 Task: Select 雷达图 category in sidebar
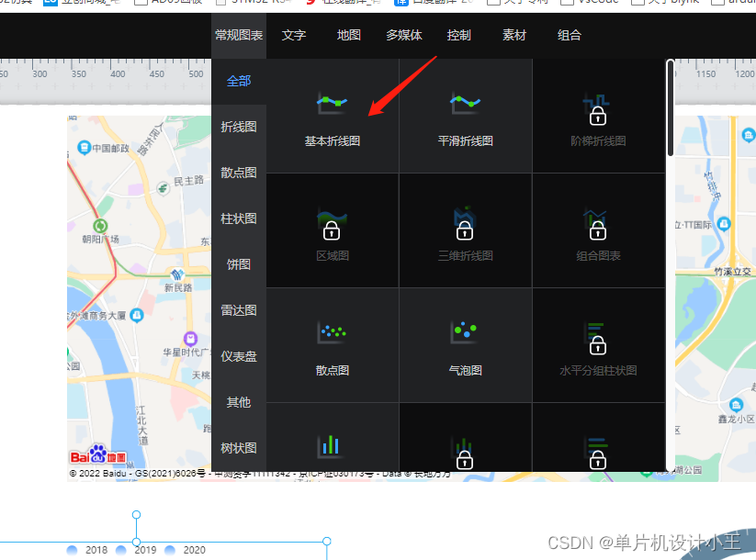click(x=239, y=310)
